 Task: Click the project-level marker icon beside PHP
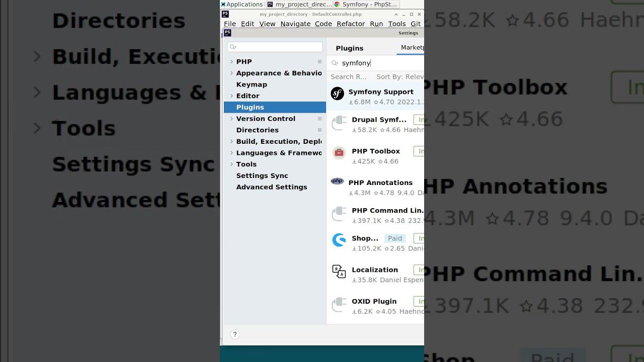click(319, 61)
